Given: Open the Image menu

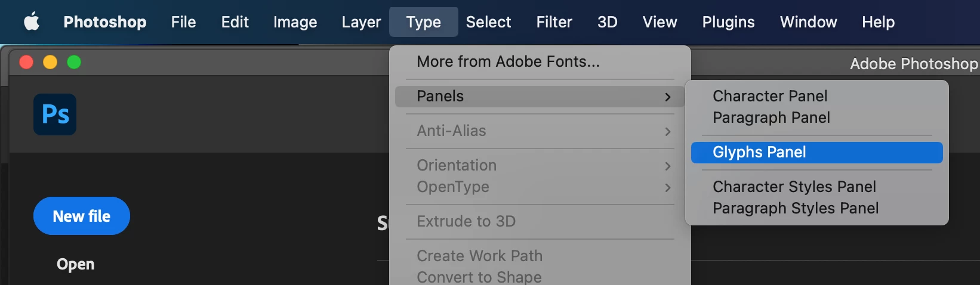Looking at the screenshot, I should click(x=295, y=22).
